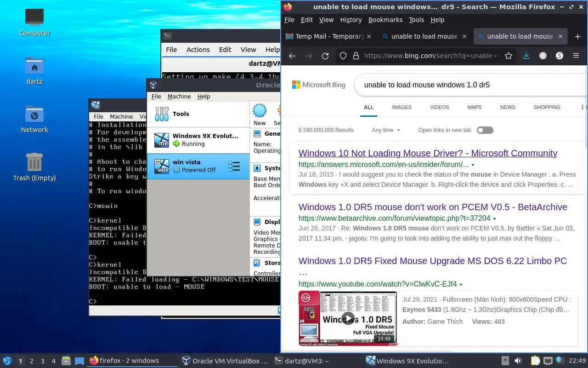This screenshot has height=368, width=588.
Task: Play the Windows 1.0 DR5 video thumbnail
Action: [348, 318]
